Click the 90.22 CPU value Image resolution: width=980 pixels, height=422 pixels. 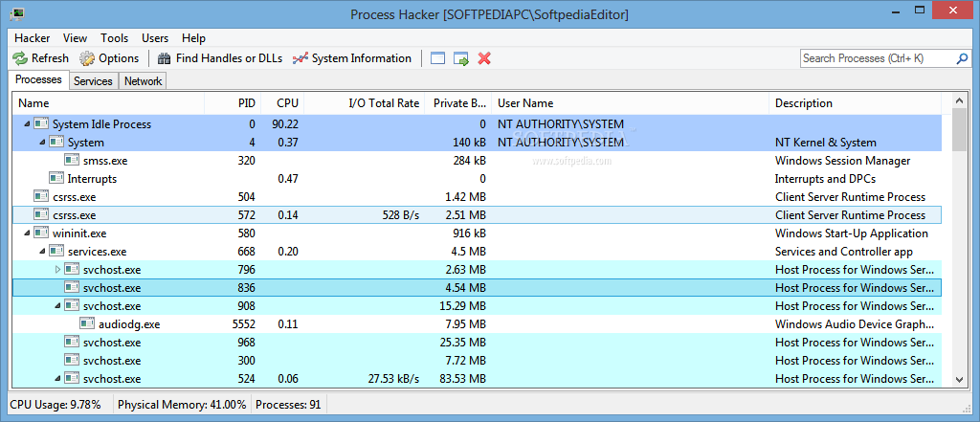click(285, 123)
